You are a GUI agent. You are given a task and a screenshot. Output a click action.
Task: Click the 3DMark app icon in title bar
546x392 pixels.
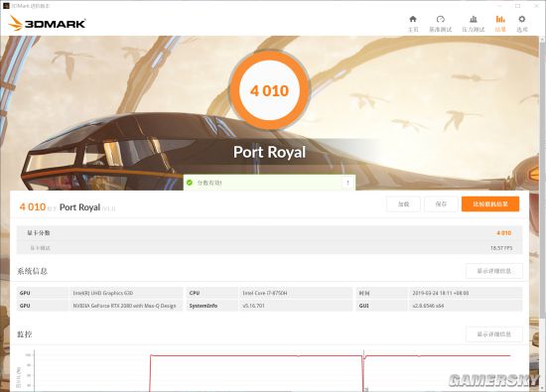[x=6, y=6]
